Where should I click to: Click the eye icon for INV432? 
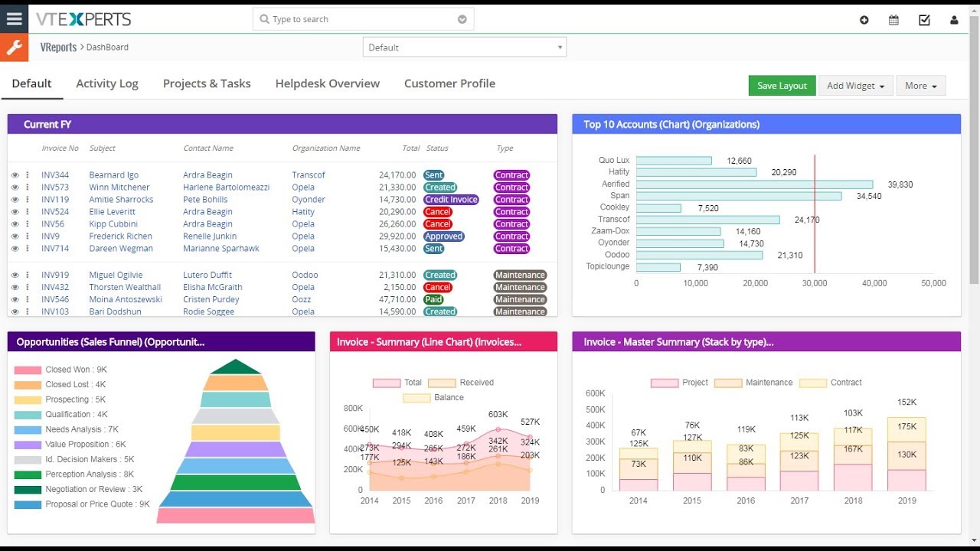pyautogui.click(x=15, y=288)
